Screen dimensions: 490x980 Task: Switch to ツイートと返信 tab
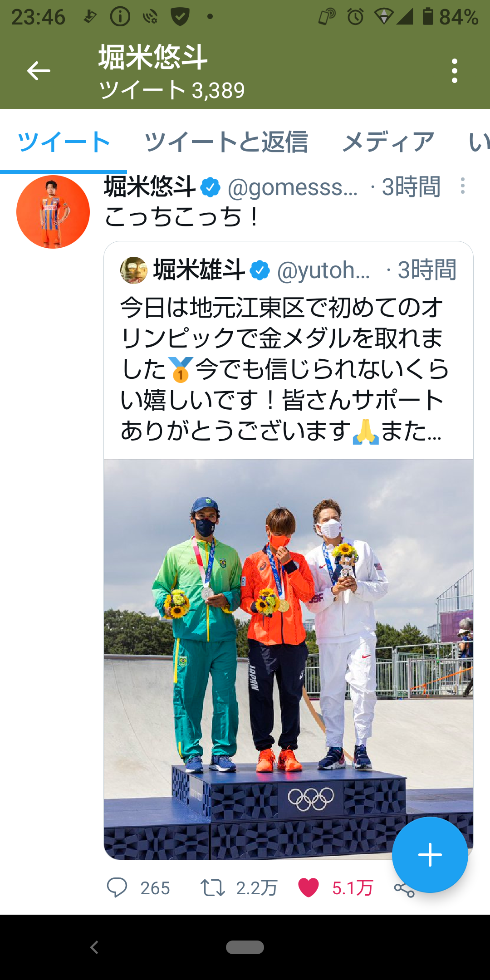(x=226, y=142)
